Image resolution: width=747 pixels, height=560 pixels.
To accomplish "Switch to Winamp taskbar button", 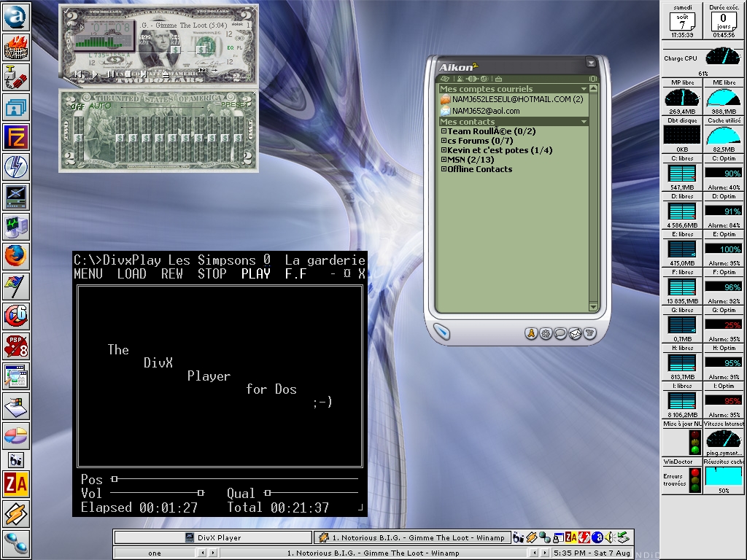I will (x=412, y=537).
